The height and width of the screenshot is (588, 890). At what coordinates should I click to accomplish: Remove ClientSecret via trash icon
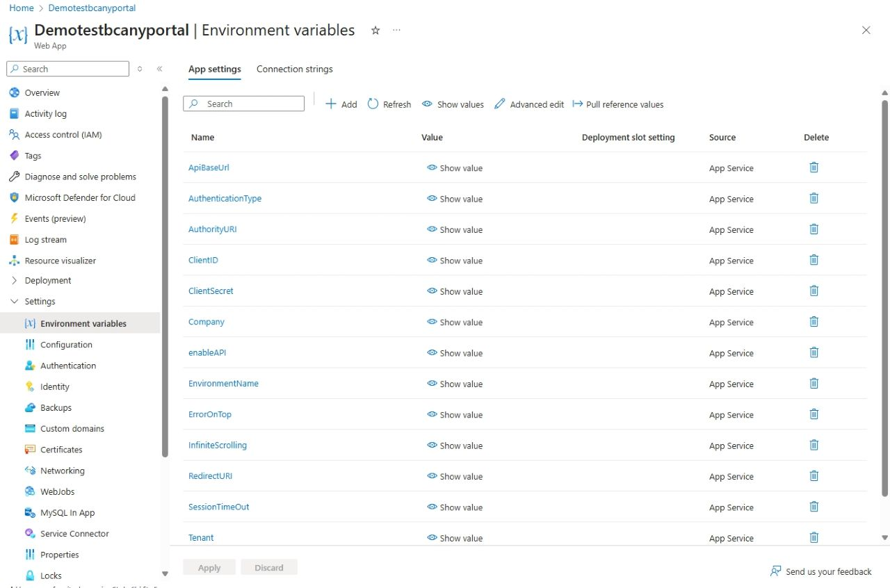(814, 291)
